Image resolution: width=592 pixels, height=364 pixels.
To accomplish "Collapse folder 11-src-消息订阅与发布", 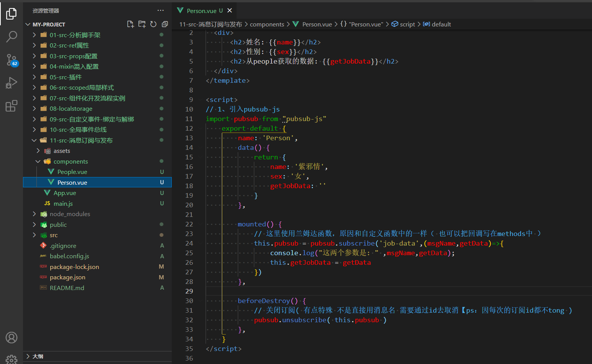I will [34, 140].
